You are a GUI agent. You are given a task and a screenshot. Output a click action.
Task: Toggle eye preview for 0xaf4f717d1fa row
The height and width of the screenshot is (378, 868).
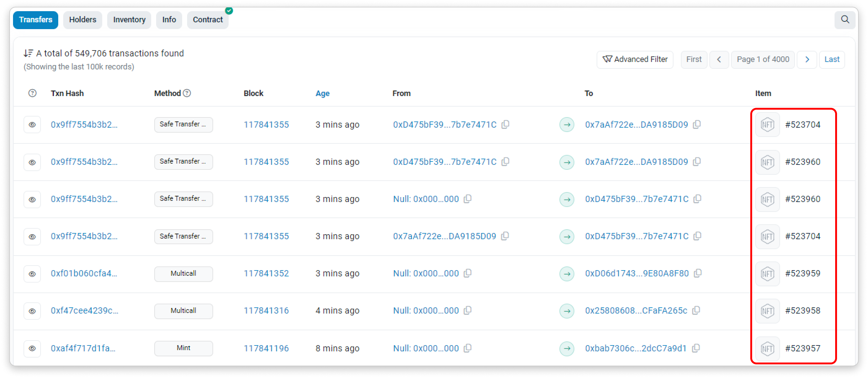(x=32, y=348)
